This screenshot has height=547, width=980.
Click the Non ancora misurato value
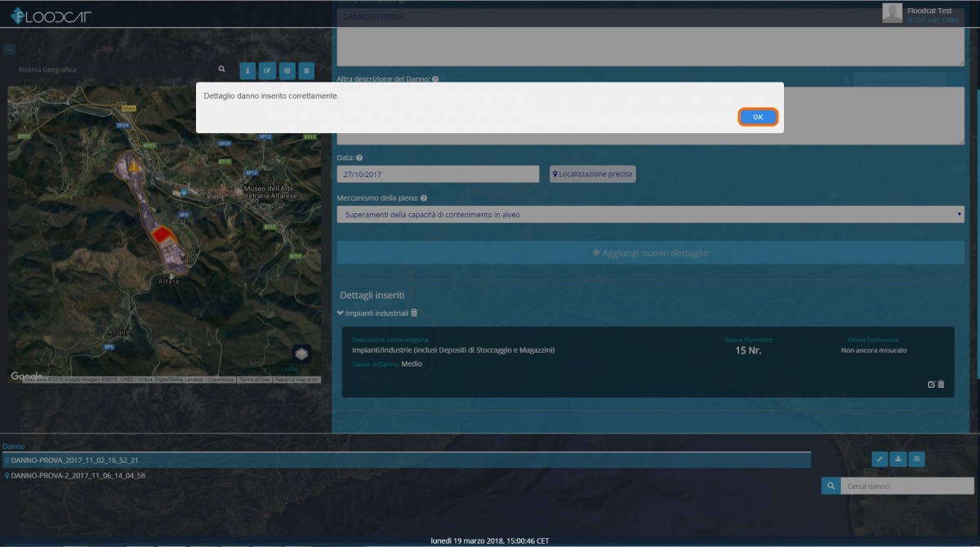pyautogui.click(x=874, y=350)
